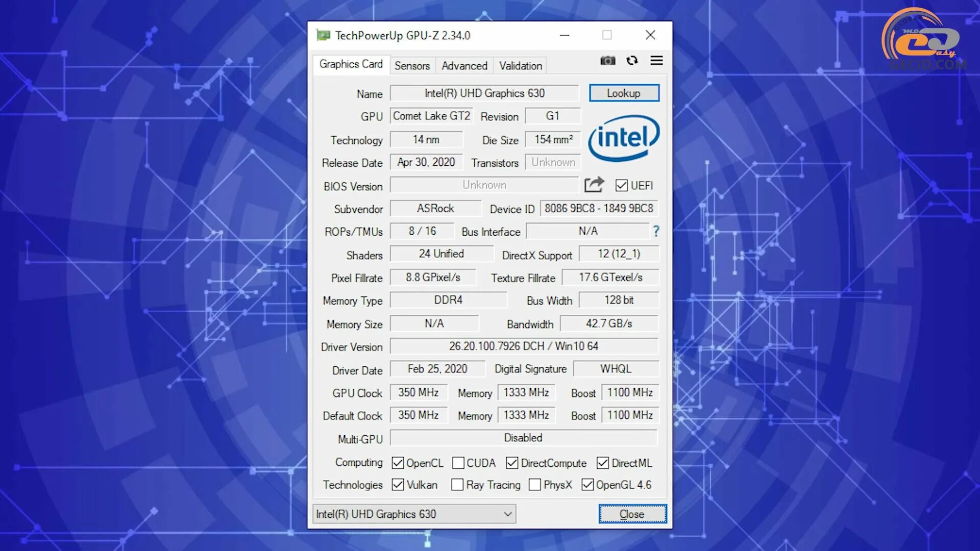Minimize the GPU-Z window
Viewport: 980px width, 551px height.
point(564,35)
